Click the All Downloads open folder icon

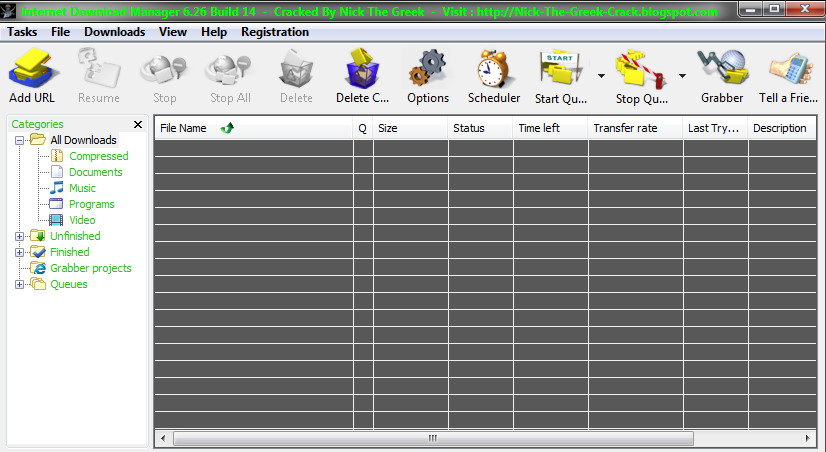pos(37,140)
